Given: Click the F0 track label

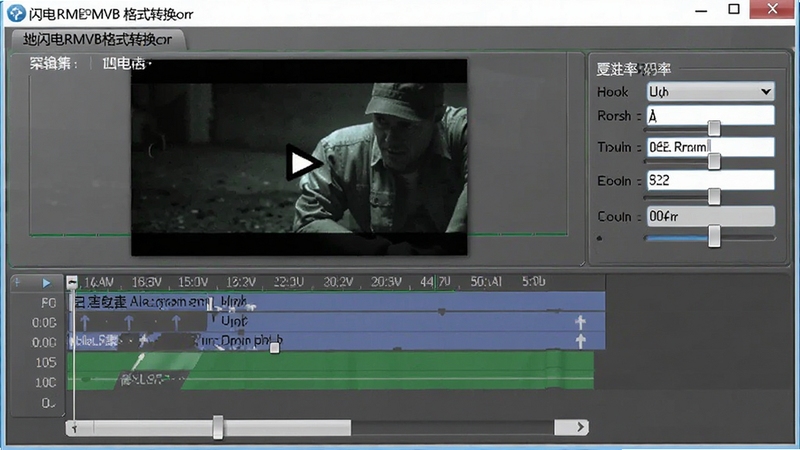Looking at the screenshot, I should 48,303.
